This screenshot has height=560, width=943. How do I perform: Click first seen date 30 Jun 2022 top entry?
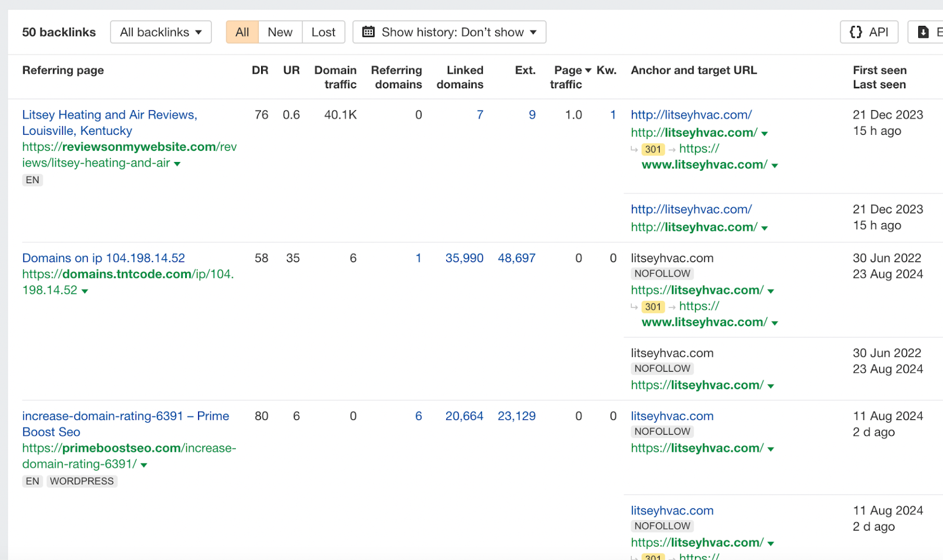(x=887, y=258)
